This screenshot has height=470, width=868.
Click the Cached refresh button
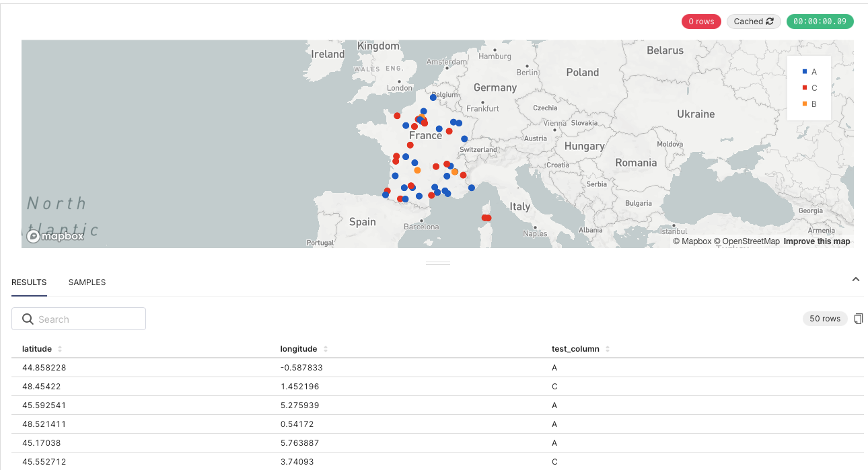tap(754, 22)
